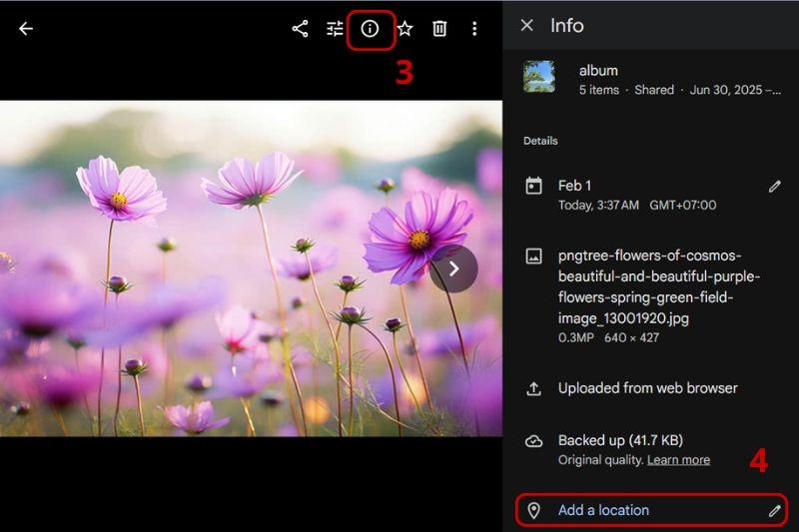Toggle the Info panel icon
This screenshot has height=532, width=799.
point(370,29)
